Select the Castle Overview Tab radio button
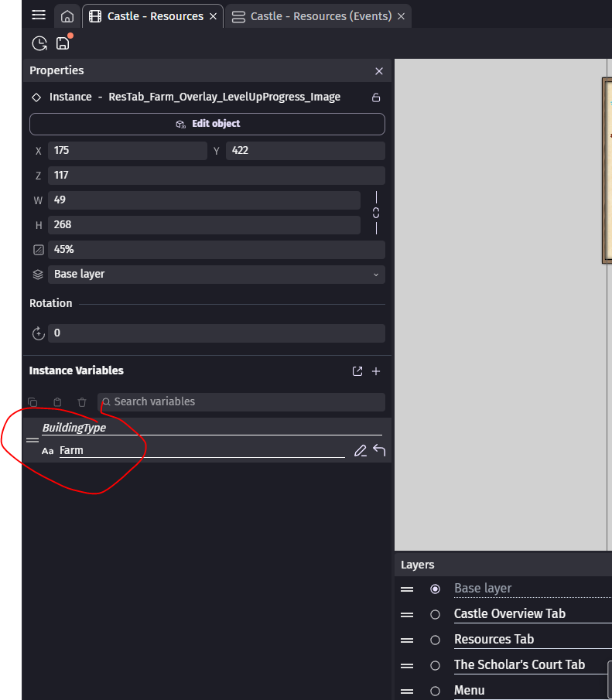The width and height of the screenshot is (612, 700). [435, 615]
